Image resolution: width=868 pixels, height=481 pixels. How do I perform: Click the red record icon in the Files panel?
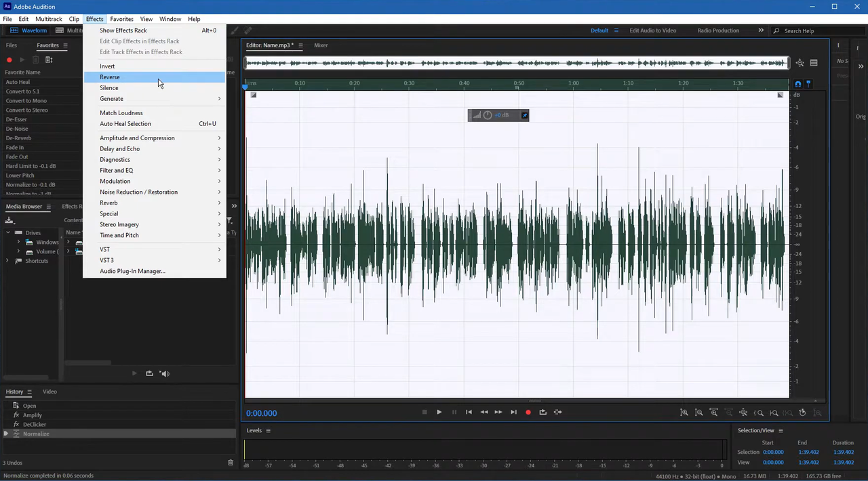[9, 60]
